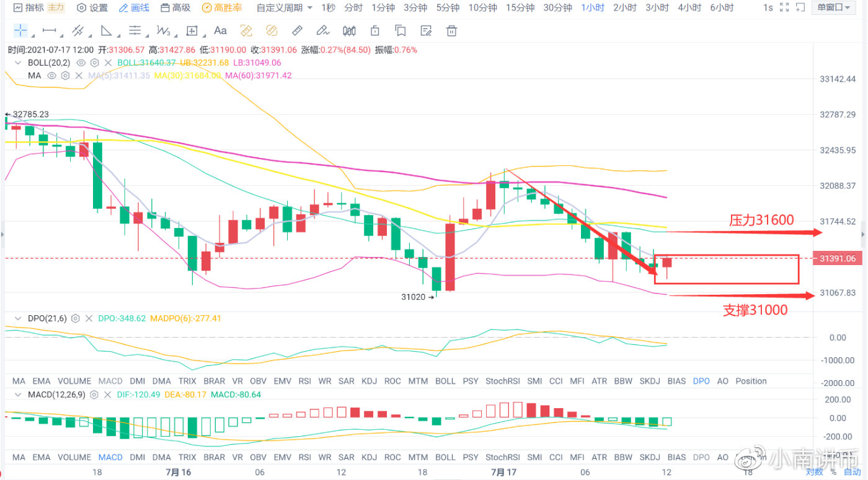Select the 4小时 timeframe
Viewport: 868px width, 480px height.
pyautogui.click(x=689, y=8)
